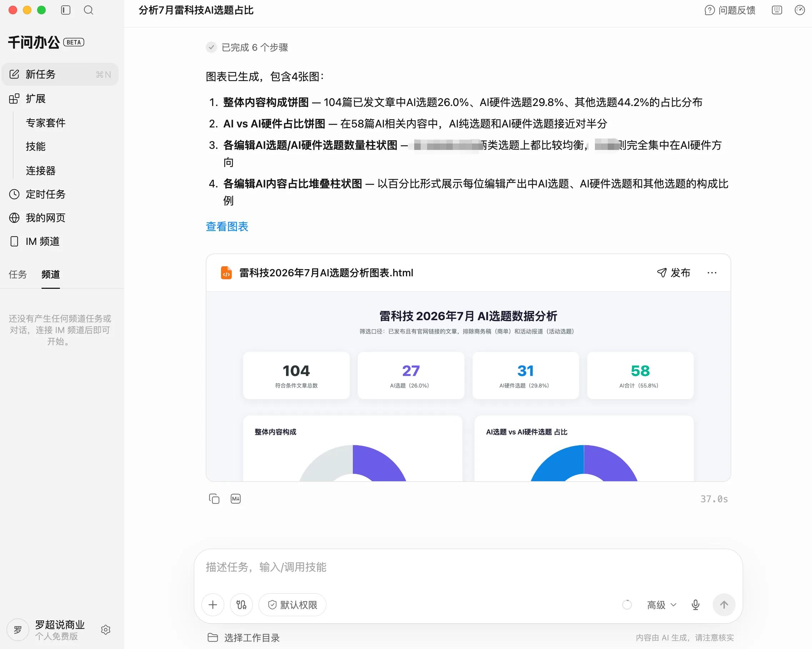
Task: Click the loading spinner icon near 高级
Action: coord(627,605)
